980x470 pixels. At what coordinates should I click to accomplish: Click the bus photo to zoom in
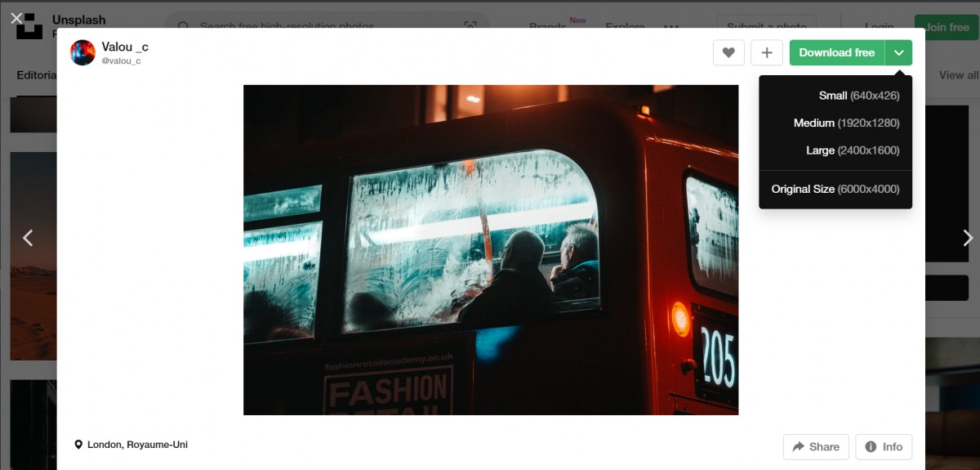click(491, 250)
